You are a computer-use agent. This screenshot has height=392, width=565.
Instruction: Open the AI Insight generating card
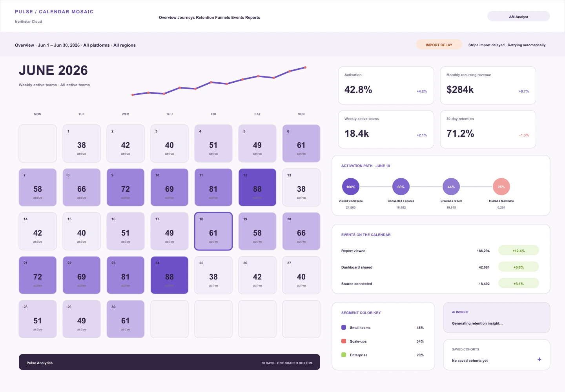497,318
